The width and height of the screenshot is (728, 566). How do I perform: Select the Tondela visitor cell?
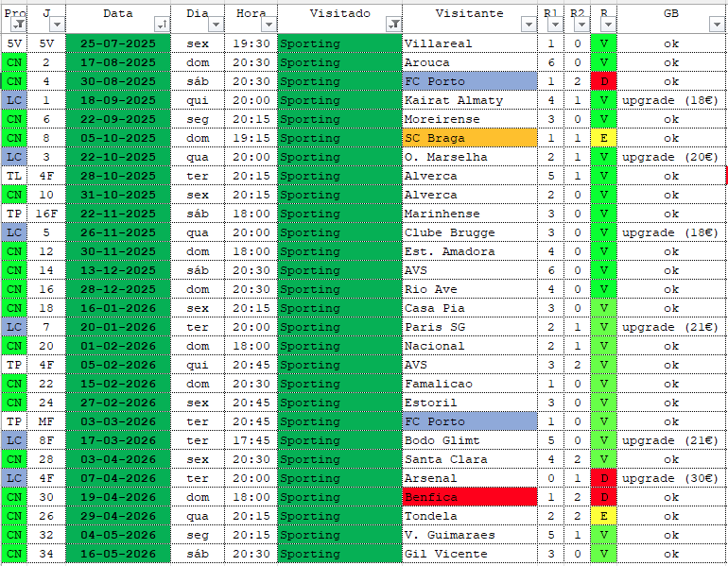click(469, 516)
